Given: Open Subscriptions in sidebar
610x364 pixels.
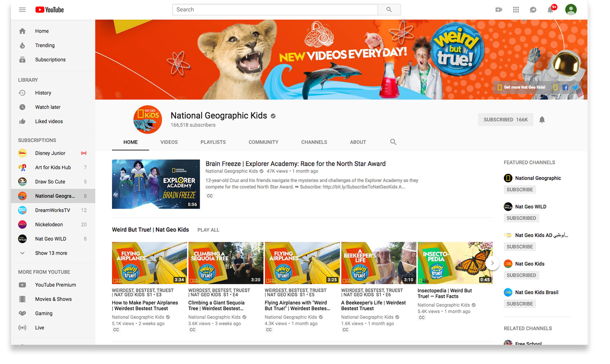Looking at the screenshot, I should click(x=53, y=60).
